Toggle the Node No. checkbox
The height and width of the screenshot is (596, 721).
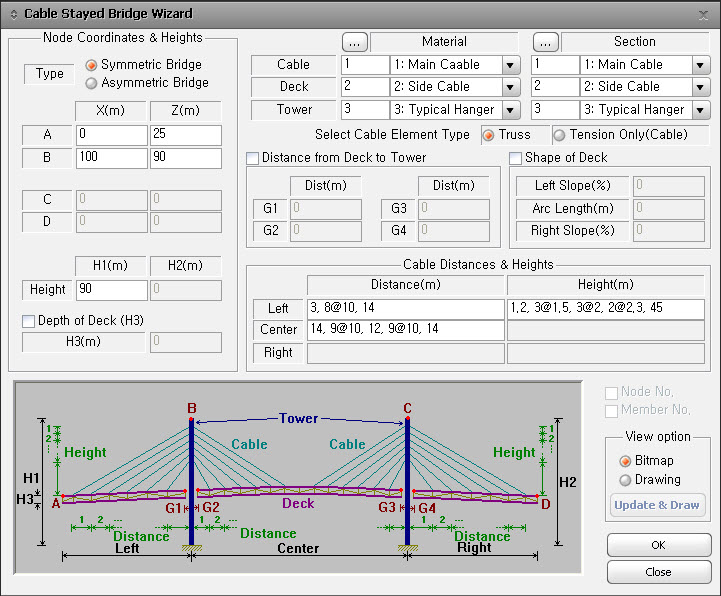point(611,393)
